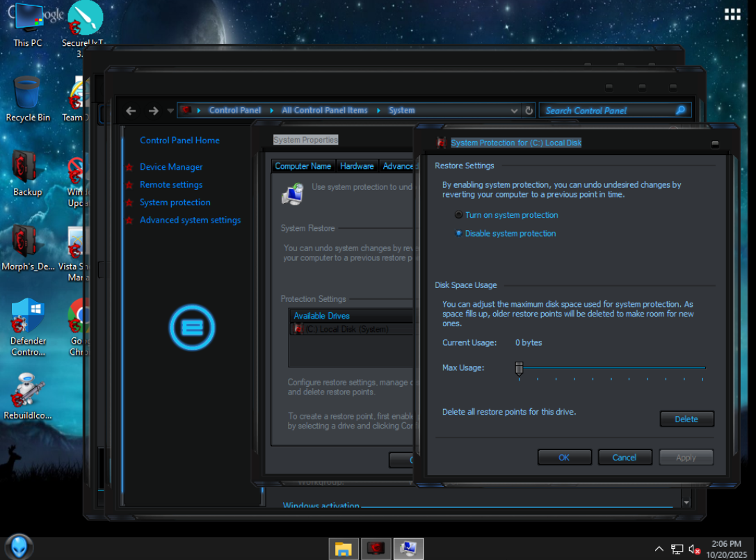Click the grid icon at top-right desktop
Image resolution: width=756 pixels, height=560 pixels.
732,15
